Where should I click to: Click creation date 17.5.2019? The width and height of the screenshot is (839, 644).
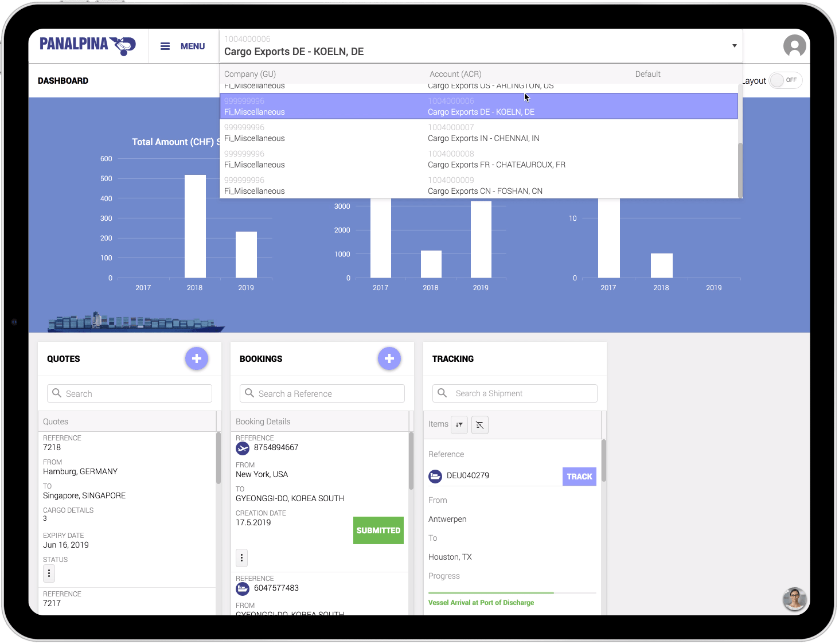tap(253, 522)
